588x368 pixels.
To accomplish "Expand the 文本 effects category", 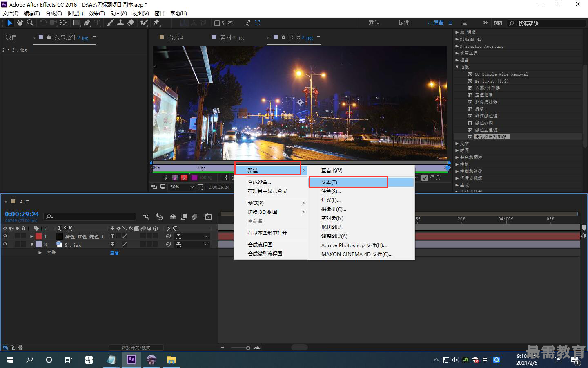I will 457,144.
